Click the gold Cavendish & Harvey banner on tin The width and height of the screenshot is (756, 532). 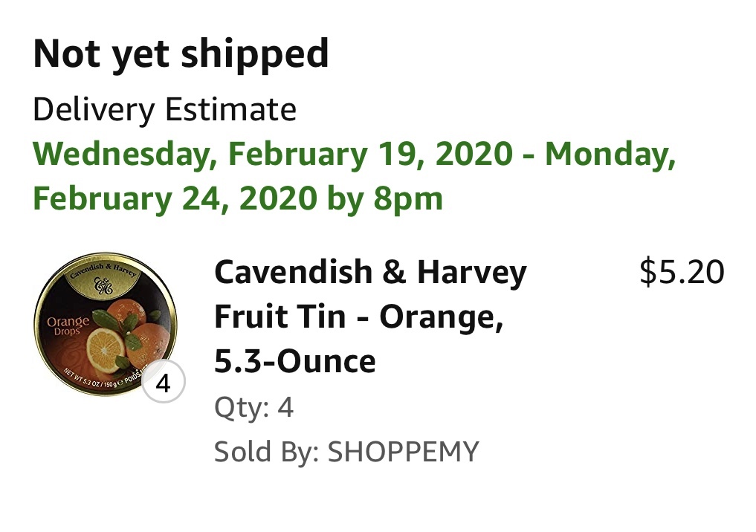pos(106,270)
